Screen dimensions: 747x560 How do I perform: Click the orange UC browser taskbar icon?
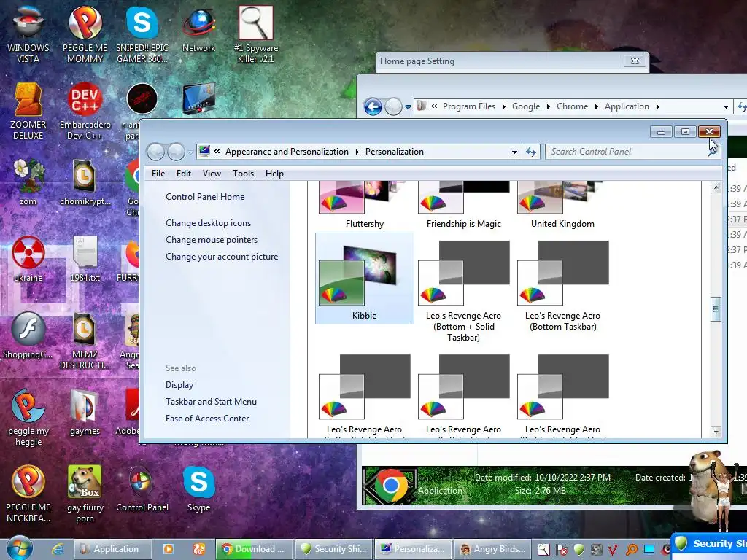click(x=198, y=549)
